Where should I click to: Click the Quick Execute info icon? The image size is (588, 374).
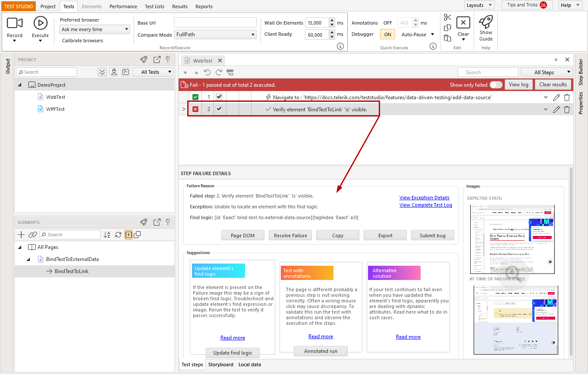pyautogui.click(x=433, y=46)
